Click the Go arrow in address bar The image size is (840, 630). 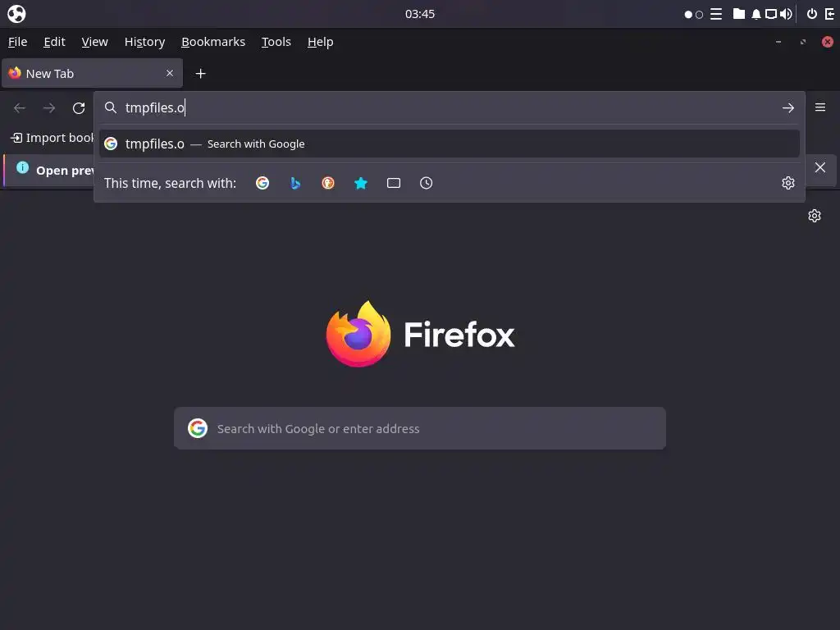(788, 107)
